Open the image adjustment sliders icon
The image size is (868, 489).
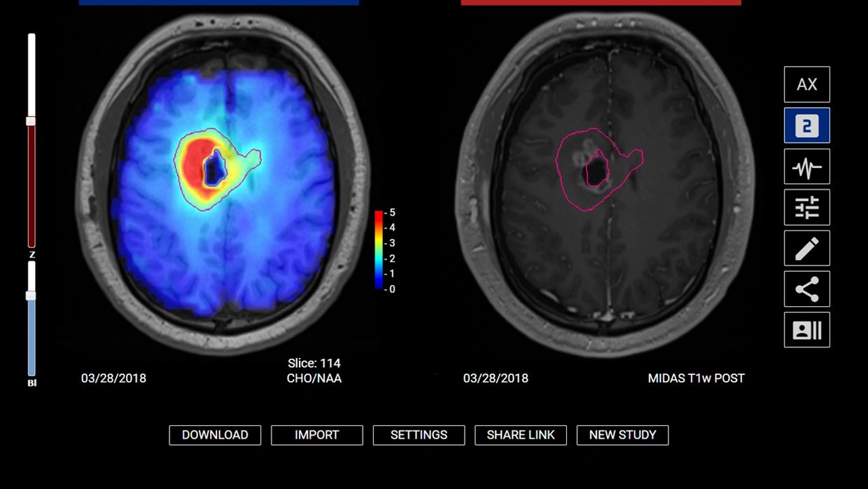(806, 207)
